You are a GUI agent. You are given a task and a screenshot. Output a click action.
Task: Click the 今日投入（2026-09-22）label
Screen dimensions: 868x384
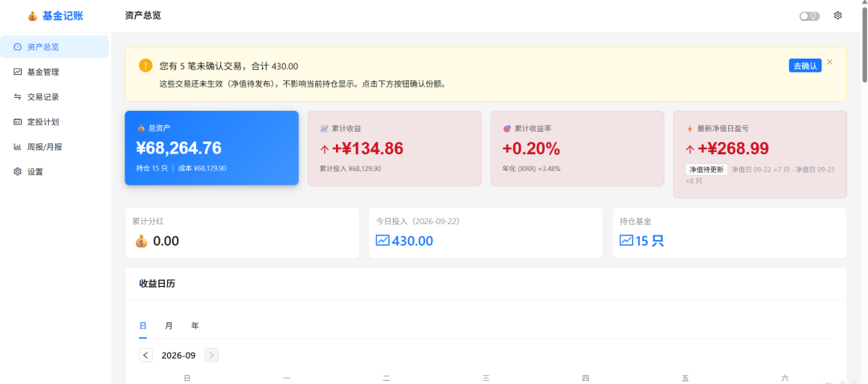[418, 222]
